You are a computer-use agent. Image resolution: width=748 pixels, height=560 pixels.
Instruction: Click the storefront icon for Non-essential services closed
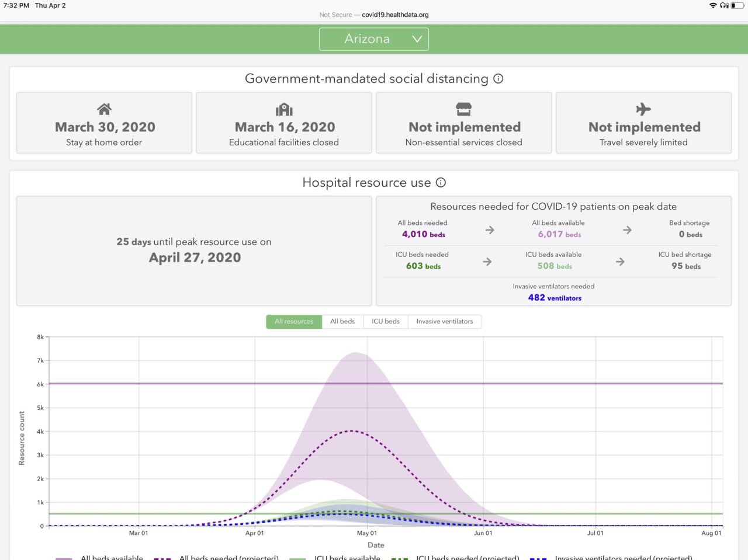pos(463,109)
